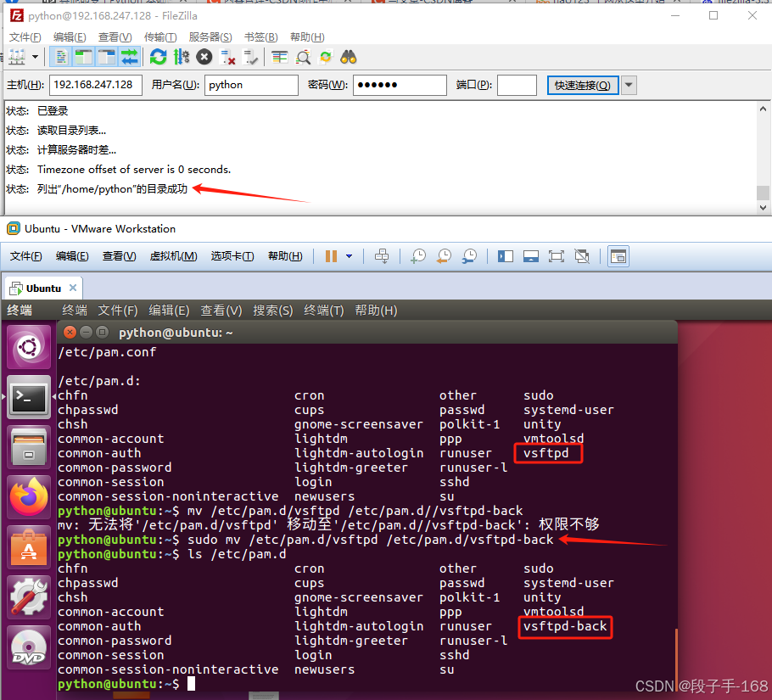Click FileZilla refresh file list icon
This screenshot has width=772, height=700.
[159, 57]
